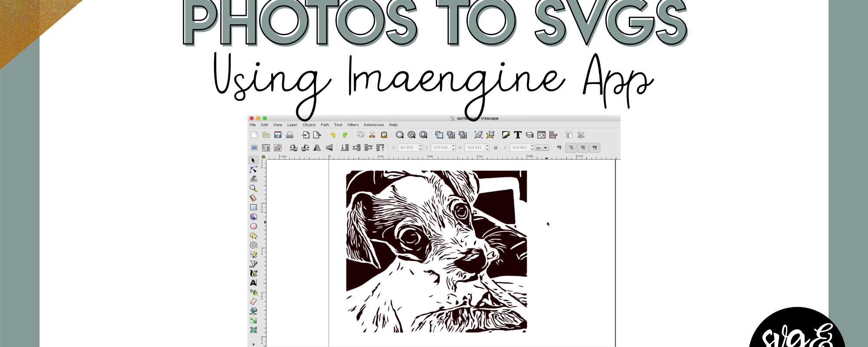The width and height of the screenshot is (868, 347).
Task: Click the Print icon
Action: [x=289, y=135]
